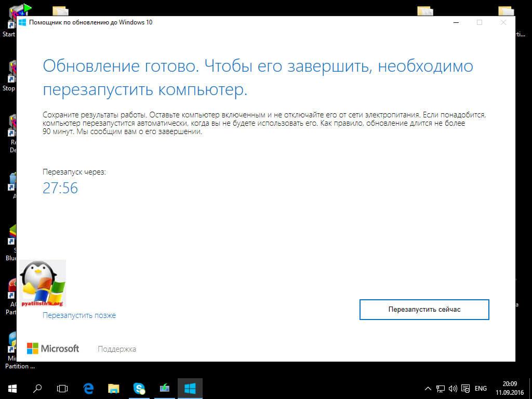Click the Show desktop strip at taskbar end
The height and width of the screenshot is (399, 532).
530,389
